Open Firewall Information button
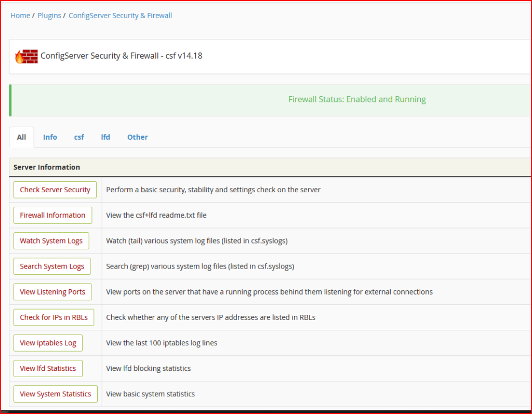The height and width of the screenshot is (414, 532). (52, 215)
